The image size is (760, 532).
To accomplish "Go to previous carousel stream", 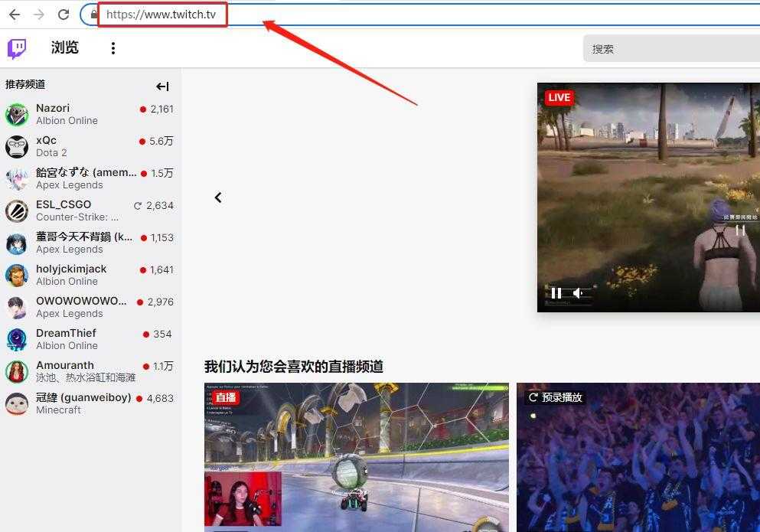I will (x=218, y=197).
